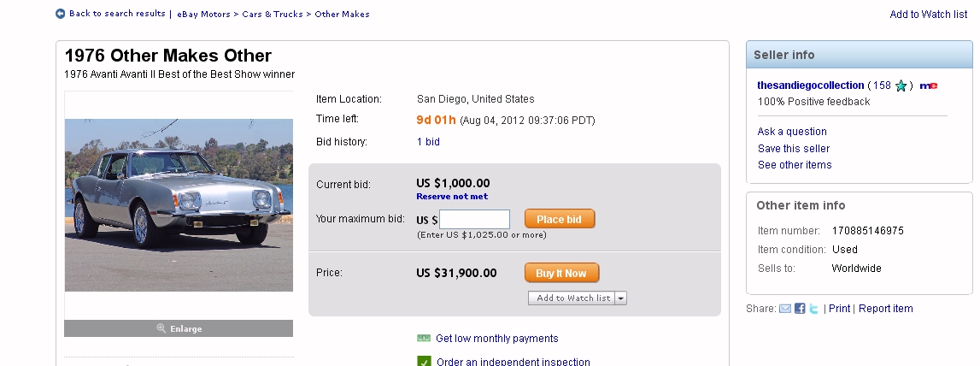This screenshot has height=366, width=980.
Task: Click the green monthly payments money icon
Action: (424, 339)
